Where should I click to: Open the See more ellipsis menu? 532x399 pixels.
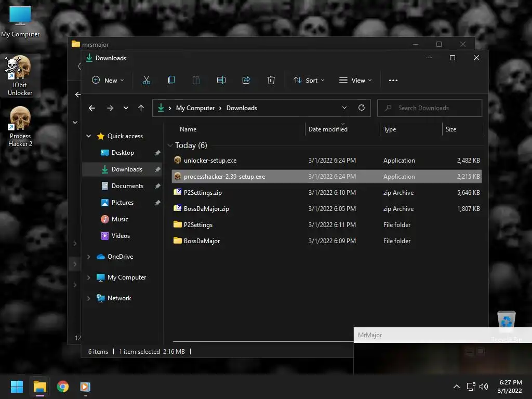click(393, 81)
